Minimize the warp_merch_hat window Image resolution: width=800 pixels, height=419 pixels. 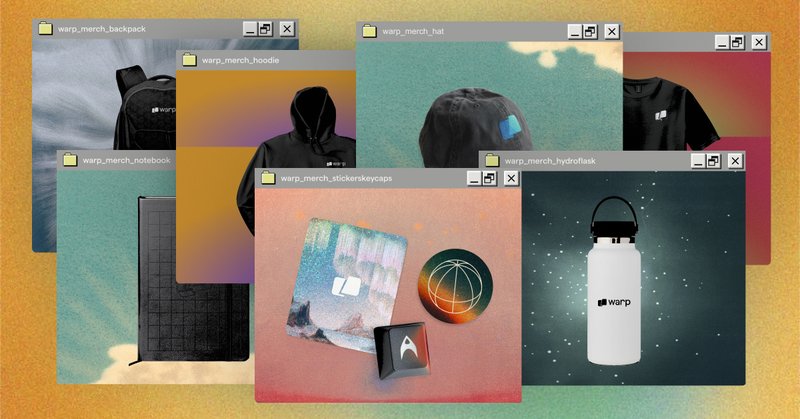pyautogui.click(x=574, y=32)
